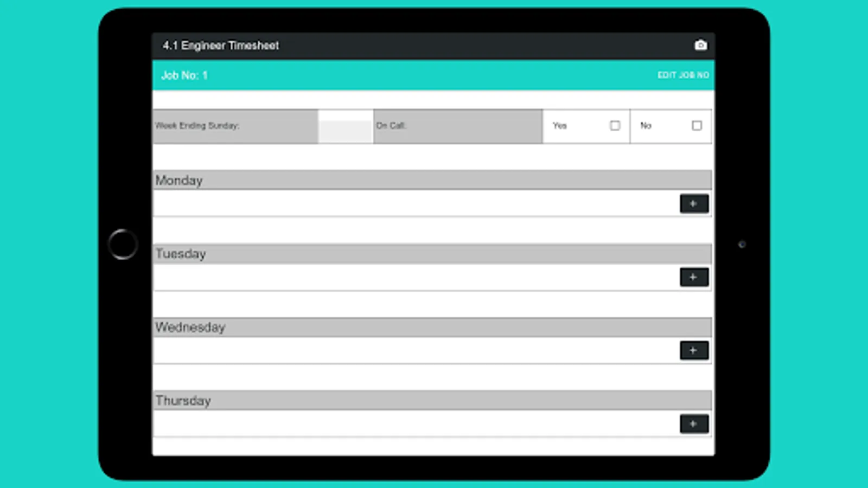Click the EDIT JOB NO link
Viewport: 868px width, 488px height.
coord(683,75)
